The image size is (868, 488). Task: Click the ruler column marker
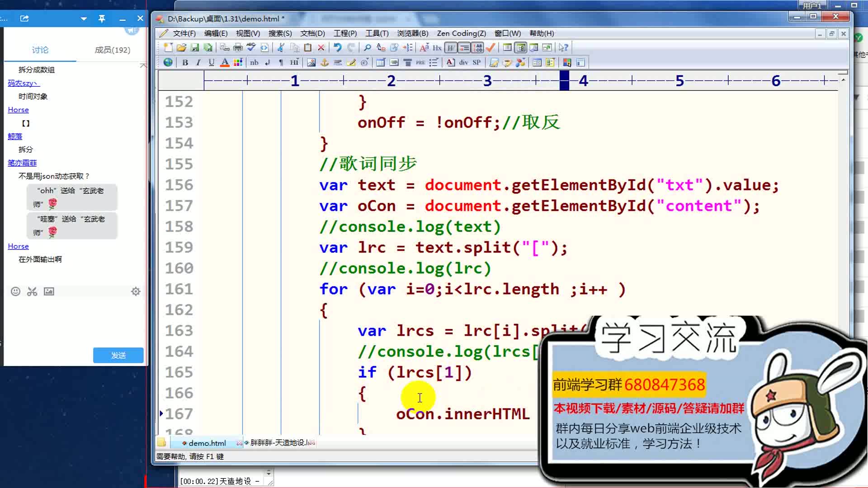(564, 80)
